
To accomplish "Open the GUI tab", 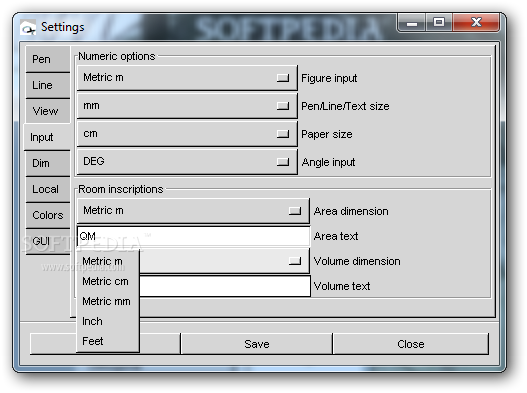I will 48,241.
